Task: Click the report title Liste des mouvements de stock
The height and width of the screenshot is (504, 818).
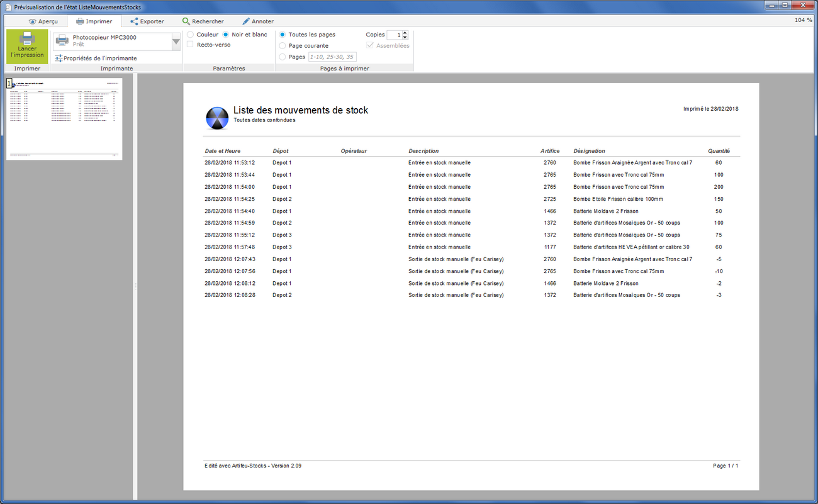Action: (301, 110)
